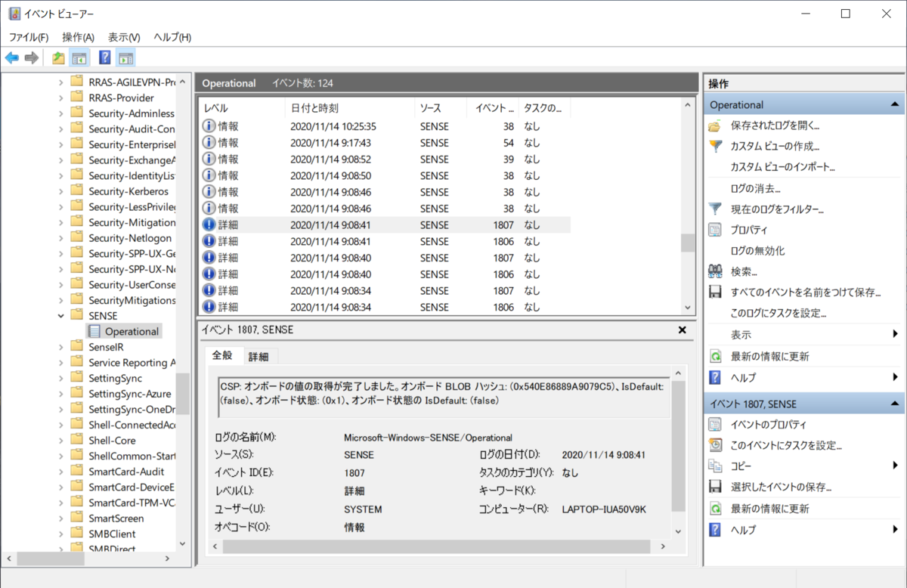Click the SENSE folder icon in the tree
This screenshot has height=588, width=907.
[76, 315]
